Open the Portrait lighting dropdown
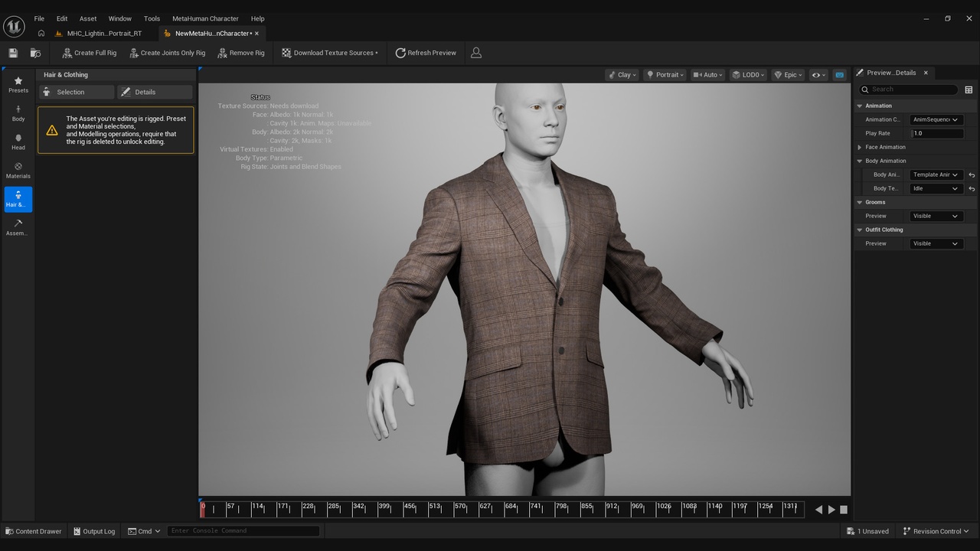Screen dimensions: 980x551 tap(665, 75)
